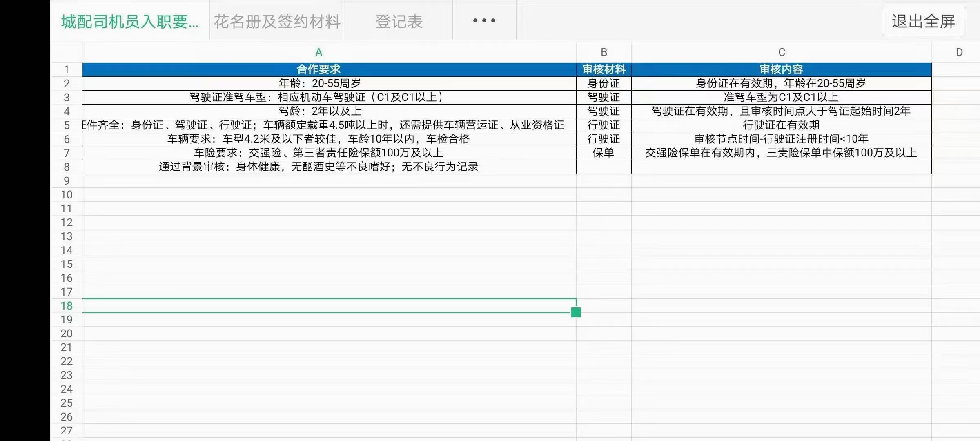
Task: Select column C header
Action: click(781, 52)
